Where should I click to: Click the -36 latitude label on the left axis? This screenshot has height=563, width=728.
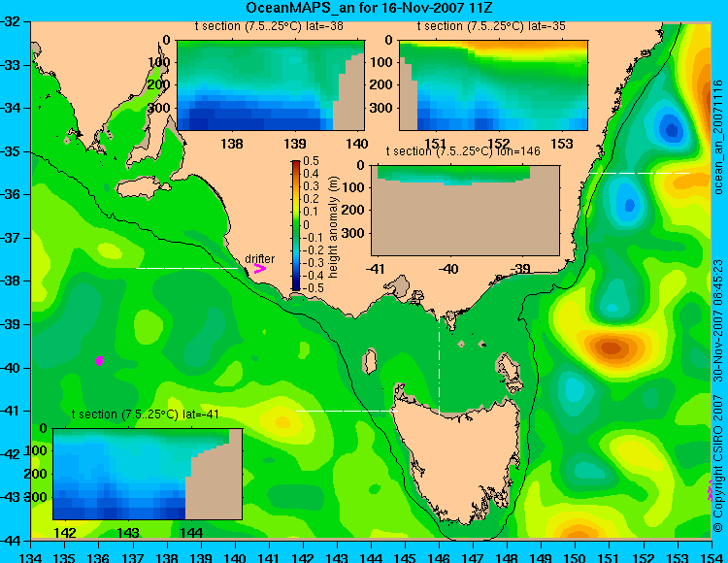point(11,194)
